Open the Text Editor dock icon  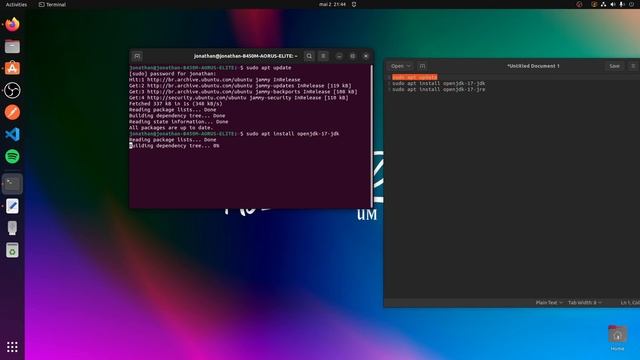point(12,206)
